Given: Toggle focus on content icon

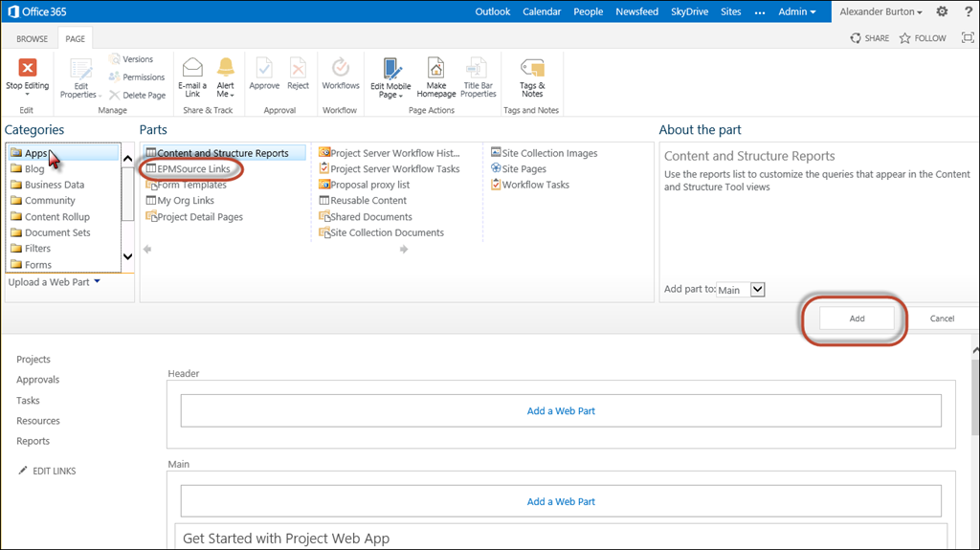Looking at the screenshot, I should pos(968,37).
